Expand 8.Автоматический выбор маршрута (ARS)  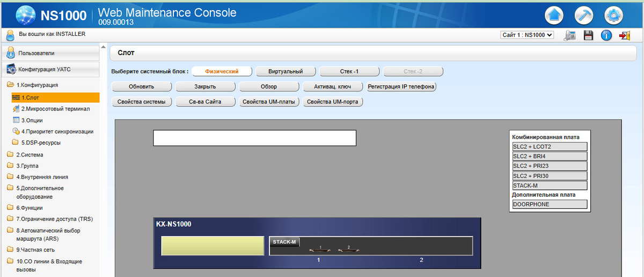(x=47, y=234)
